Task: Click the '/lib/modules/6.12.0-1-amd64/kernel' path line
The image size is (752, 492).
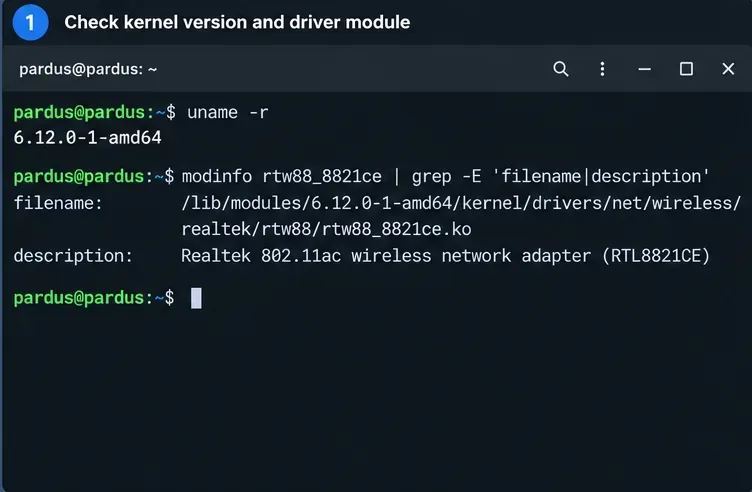Action: [461, 203]
